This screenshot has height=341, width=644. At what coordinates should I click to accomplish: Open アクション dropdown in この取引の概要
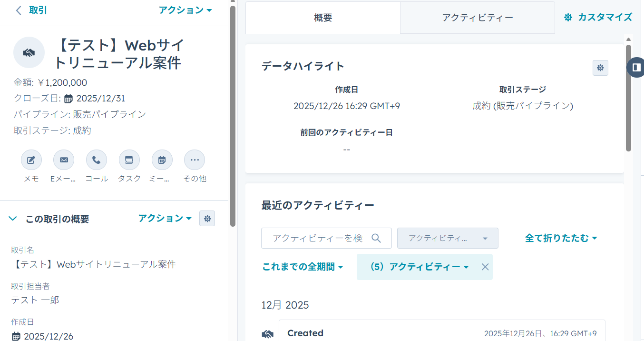pos(165,218)
